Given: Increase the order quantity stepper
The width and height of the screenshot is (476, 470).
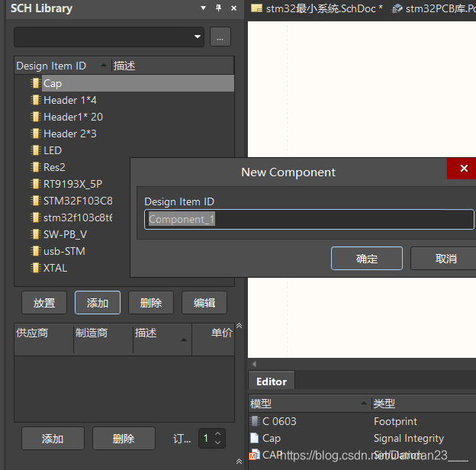Looking at the screenshot, I should [x=217, y=434].
